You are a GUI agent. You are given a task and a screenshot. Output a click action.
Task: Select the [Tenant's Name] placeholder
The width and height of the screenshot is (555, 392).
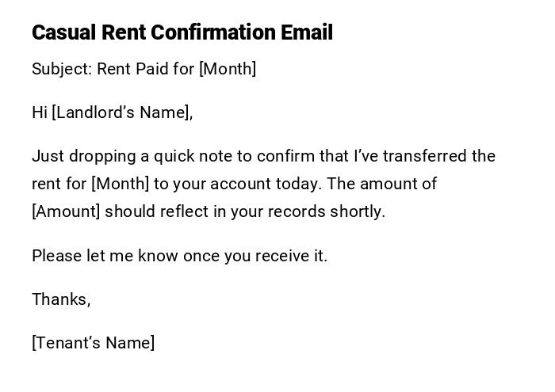(94, 343)
